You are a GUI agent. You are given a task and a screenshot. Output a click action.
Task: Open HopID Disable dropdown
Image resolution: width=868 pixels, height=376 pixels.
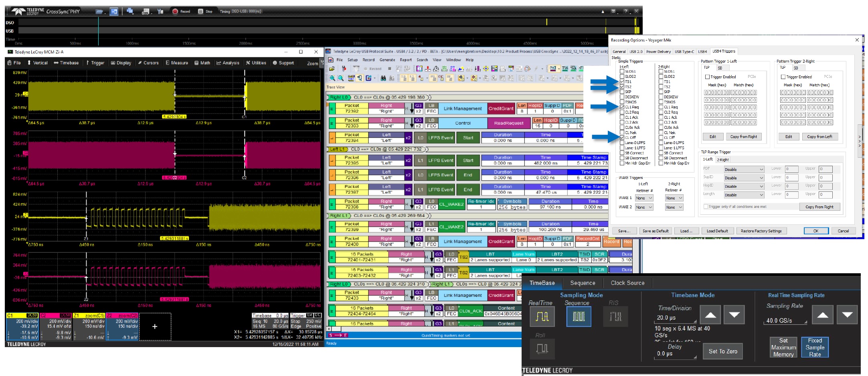pos(744,186)
